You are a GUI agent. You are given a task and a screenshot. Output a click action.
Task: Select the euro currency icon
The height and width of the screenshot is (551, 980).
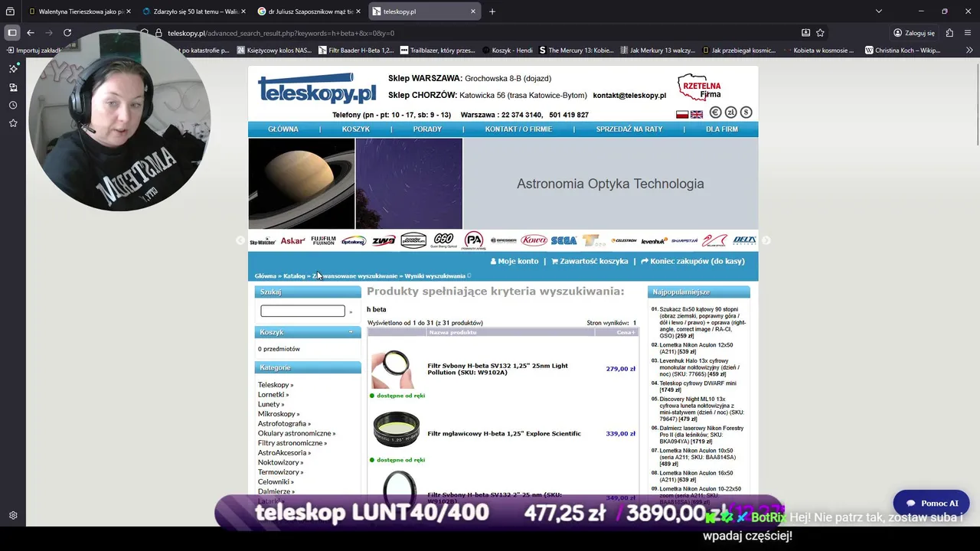point(716,112)
